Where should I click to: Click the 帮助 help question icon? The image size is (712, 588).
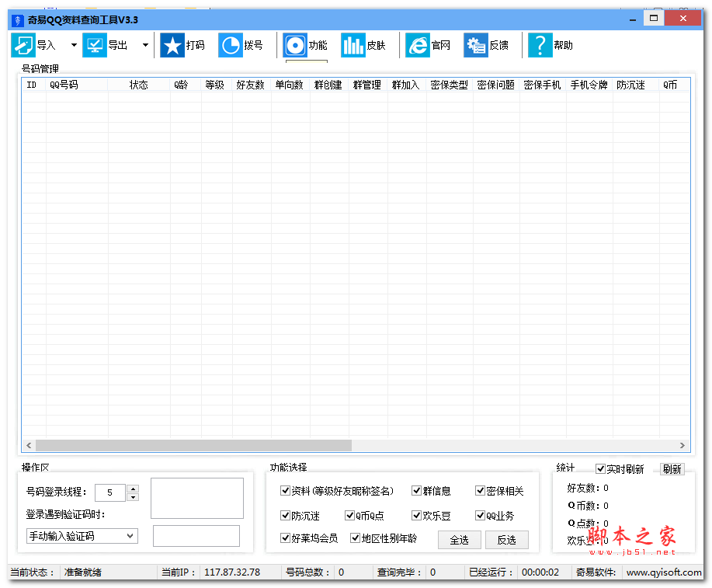tap(540, 45)
